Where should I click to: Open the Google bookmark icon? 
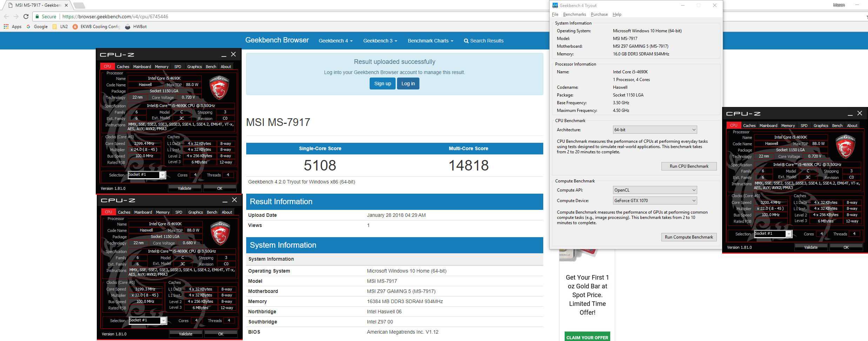(28, 27)
